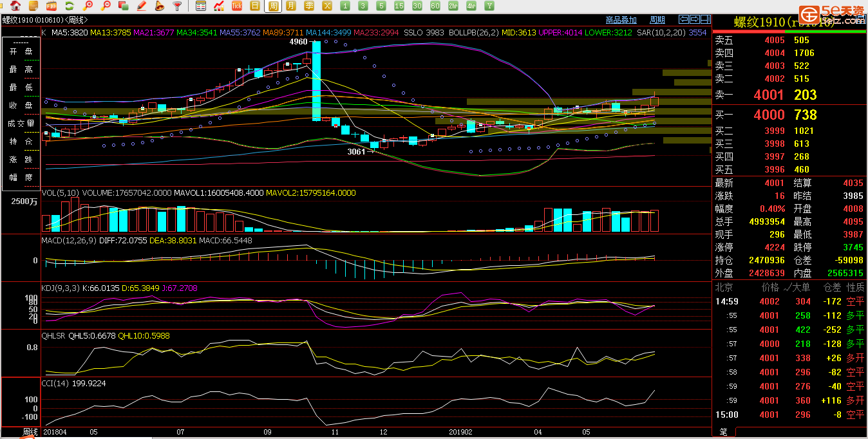
Task: Select the weekly 周 period
Action: click(x=274, y=6)
